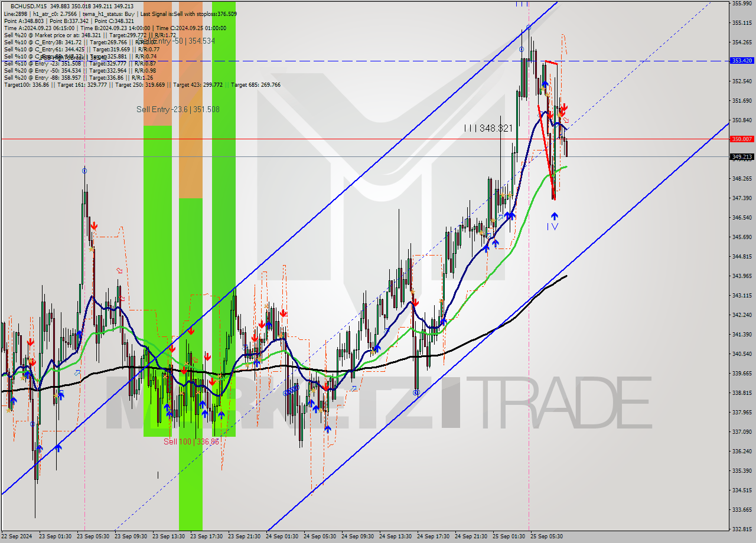Select the blue 'I V' wave label
This screenshot has width=756, height=543.
pos(552,227)
